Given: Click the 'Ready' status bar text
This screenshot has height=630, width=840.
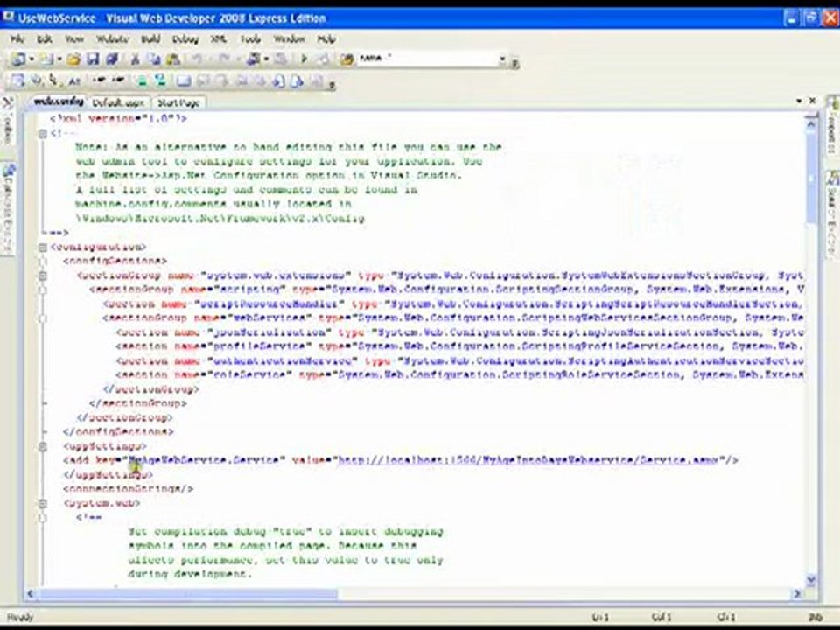Looking at the screenshot, I should [x=20, y=617].
